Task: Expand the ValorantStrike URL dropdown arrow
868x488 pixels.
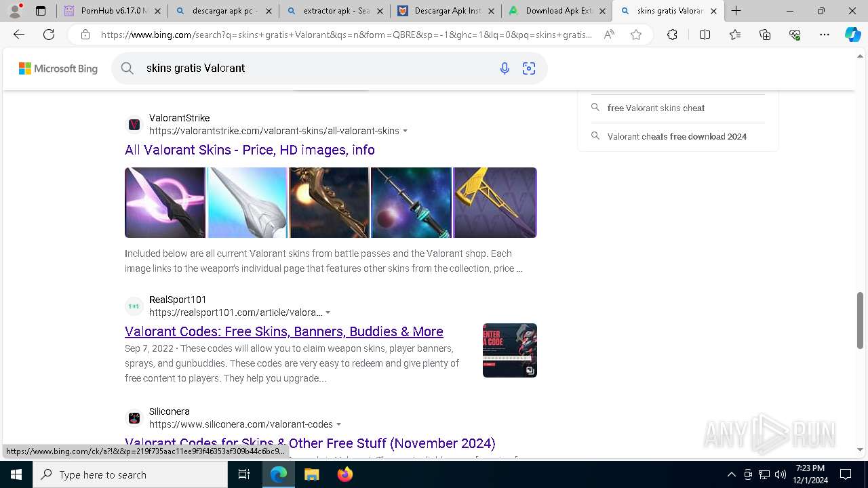Action: 406,131
